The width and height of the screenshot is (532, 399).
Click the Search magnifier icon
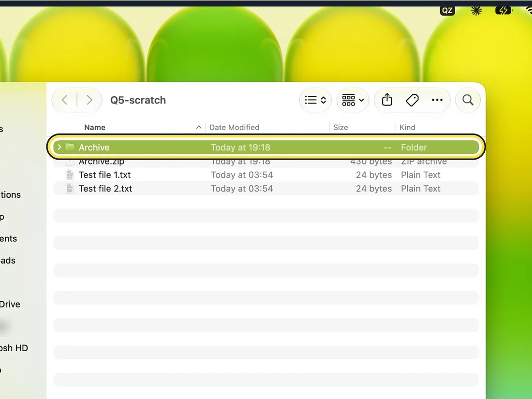[x=468, y=100]
